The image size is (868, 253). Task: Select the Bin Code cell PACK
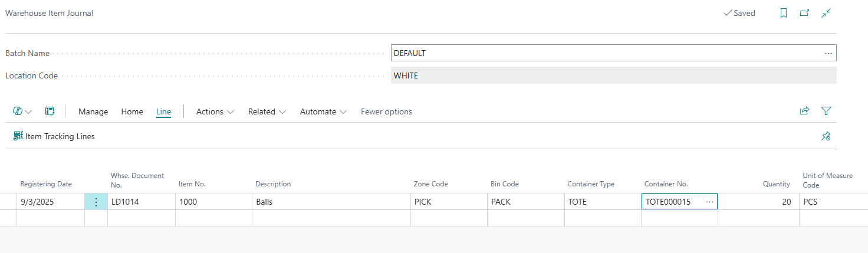525,202
